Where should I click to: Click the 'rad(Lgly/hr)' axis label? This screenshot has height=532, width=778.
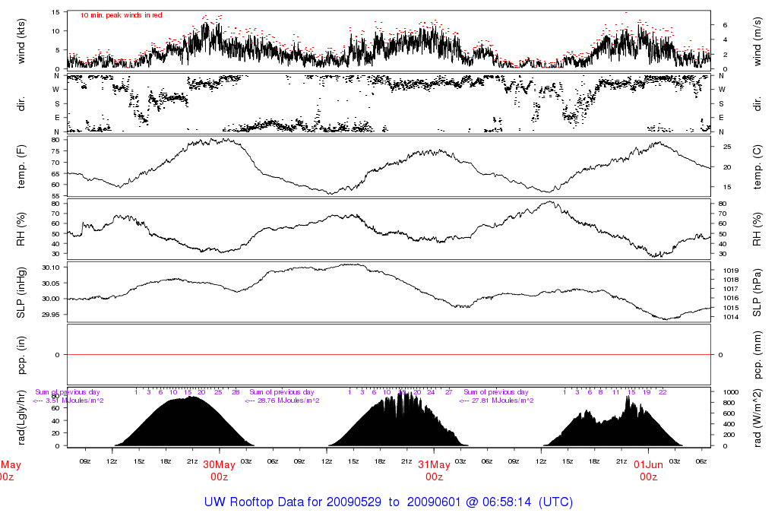click(21, 417)
